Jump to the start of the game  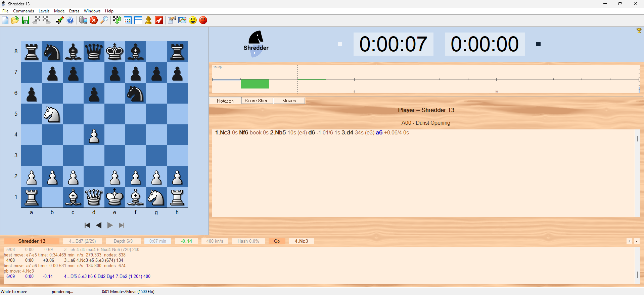tap(87, 226)
